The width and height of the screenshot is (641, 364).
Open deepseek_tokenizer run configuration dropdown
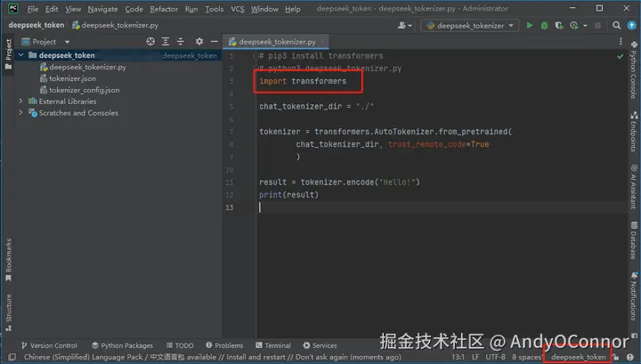coord(470,25)
